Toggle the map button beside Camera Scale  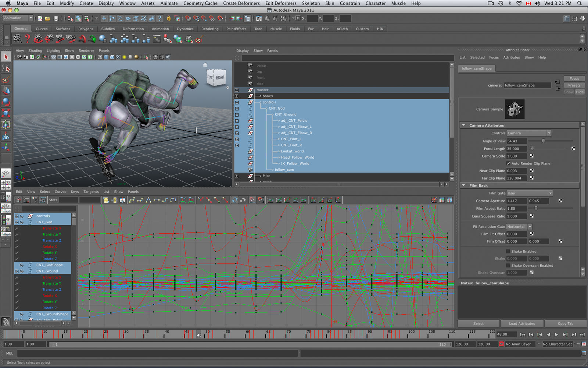pos(531,156)
